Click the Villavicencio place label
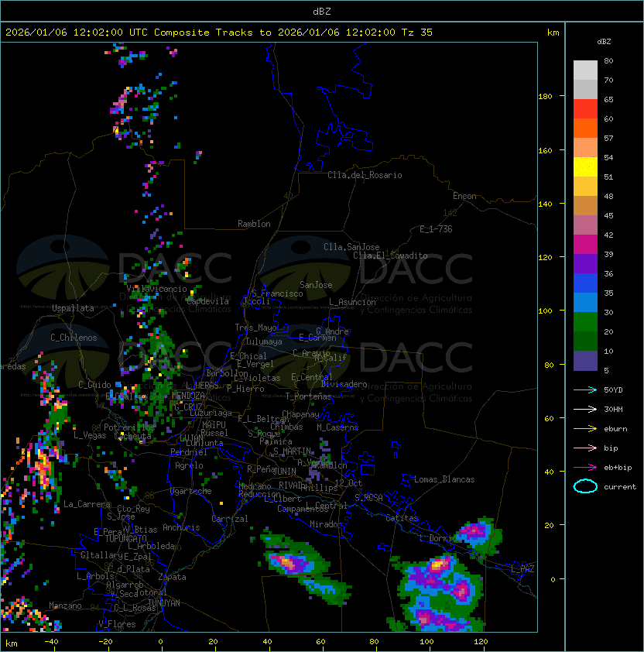Screen dimensions: 644x652 coord(156,289)
